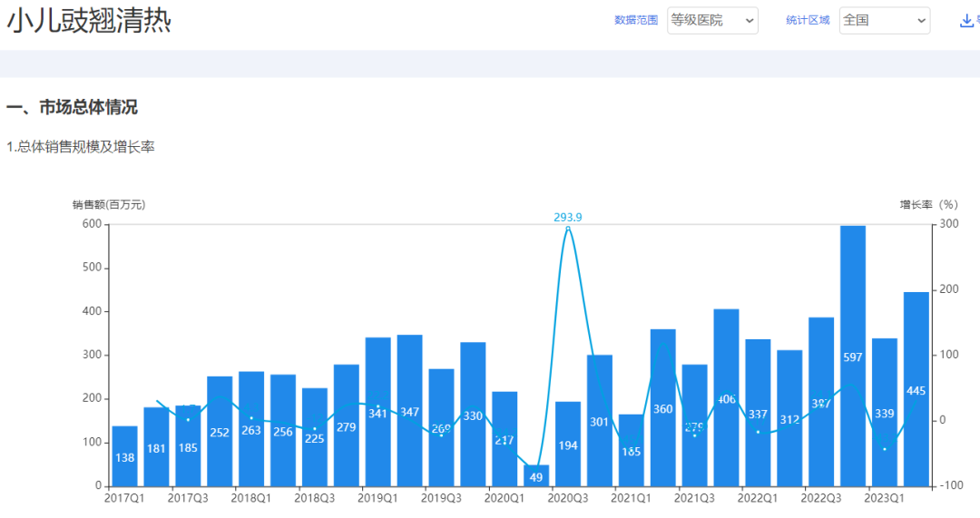Image resolution: width=980 pixels, height=518 pixels.
Task: Click the 一、市场总体情况 section heading
Action: tap(73, 107)
